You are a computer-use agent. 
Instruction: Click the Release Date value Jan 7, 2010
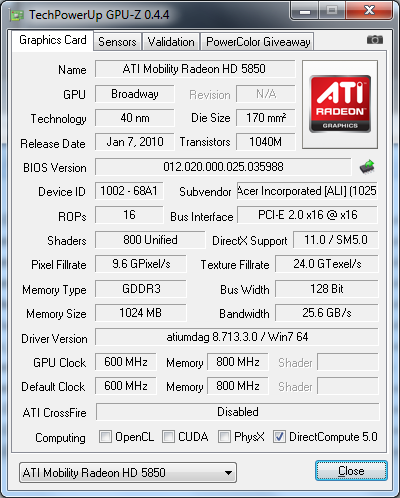pyautogui.click(x=135, y=142)
